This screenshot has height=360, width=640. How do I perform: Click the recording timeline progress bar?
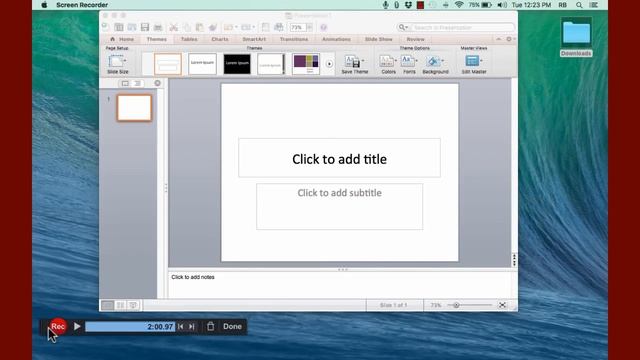[x=130, y=327]
